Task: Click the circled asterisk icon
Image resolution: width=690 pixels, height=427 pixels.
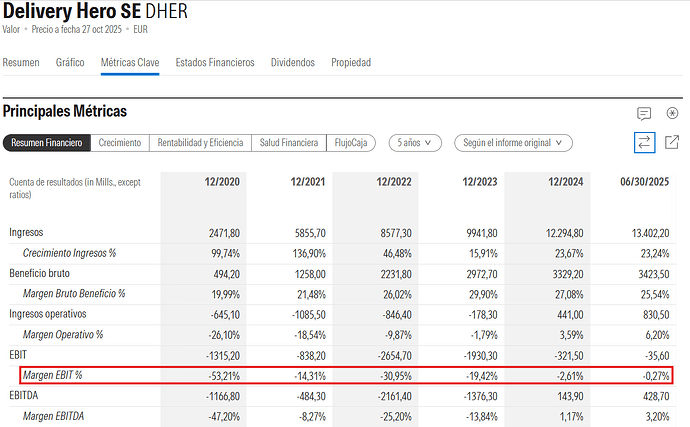Action: [672, 113]
